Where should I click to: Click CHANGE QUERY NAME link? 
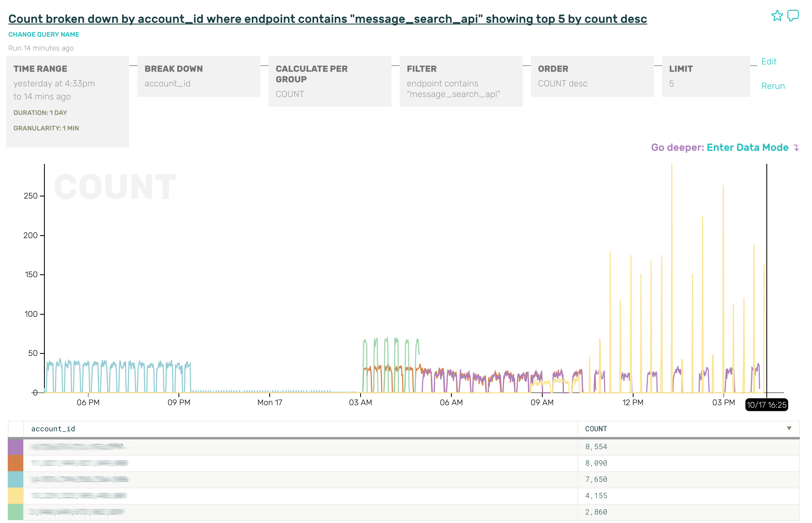tap(44, 35)
